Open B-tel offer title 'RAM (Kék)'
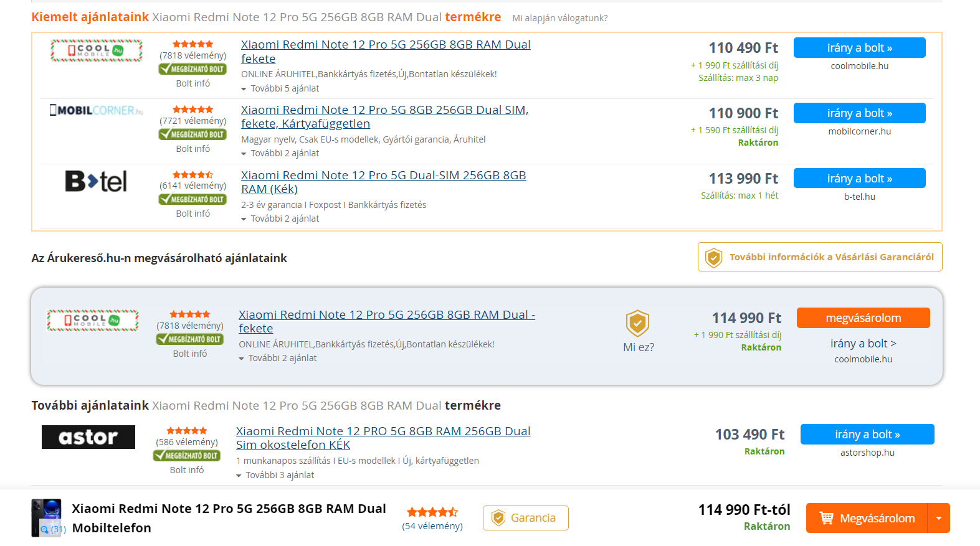Image resolution: width=980 pixels, height=546 pixels. click(383, 182)
